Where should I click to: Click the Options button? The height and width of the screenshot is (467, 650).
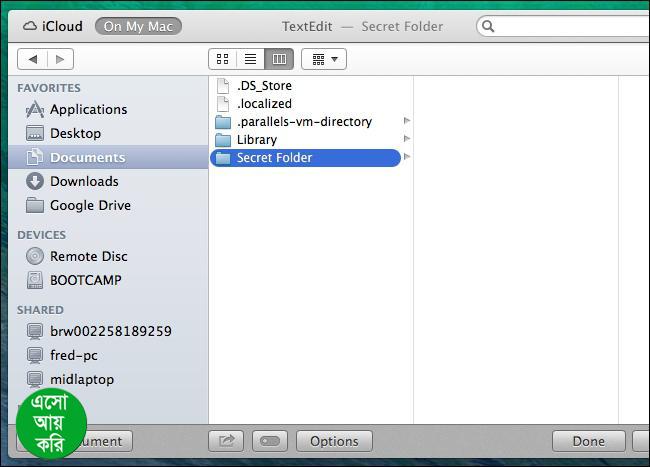(x=334, y=441)
